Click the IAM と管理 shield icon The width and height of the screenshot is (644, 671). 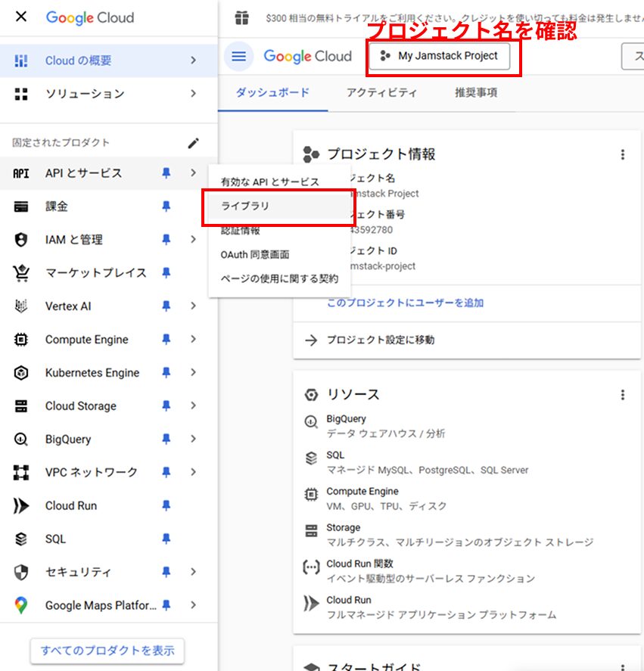coord(21,240)
